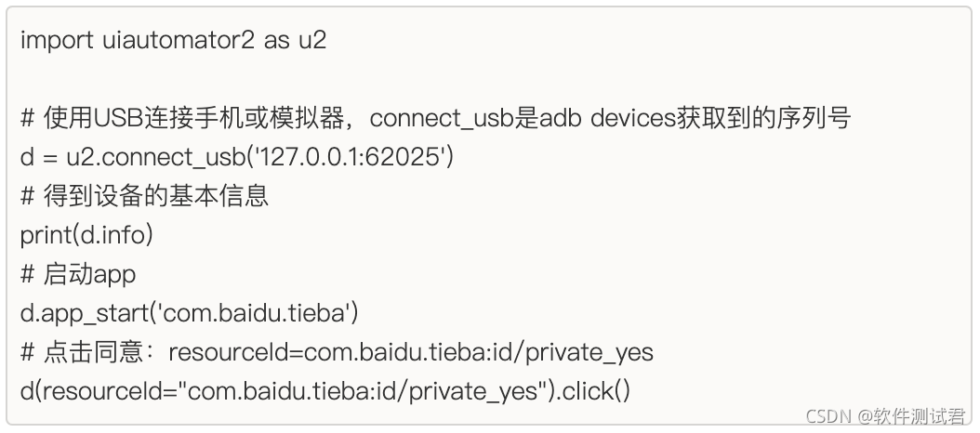This screenshot has width=980, height=433.
Task: Click the print(d.info) line
Action: [86, 236]
